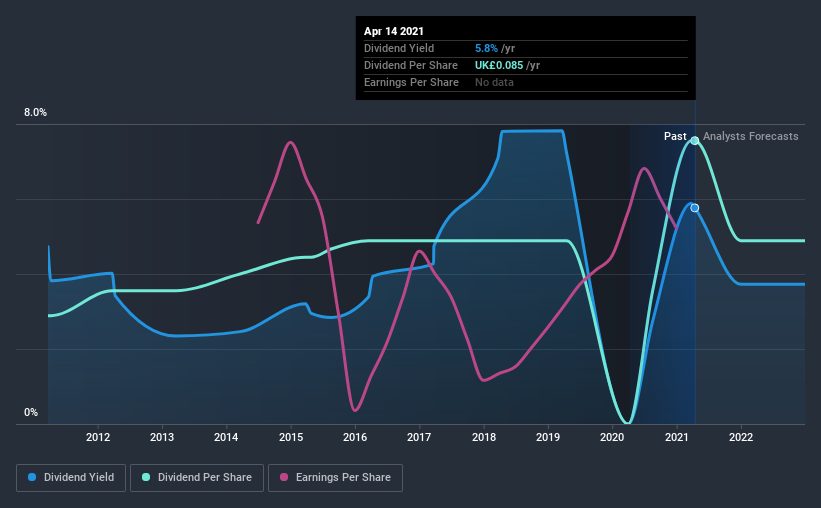Click the 2017 x-axis label
The width and height of the screenshot is (821, 508).
[x=419, y=437]
